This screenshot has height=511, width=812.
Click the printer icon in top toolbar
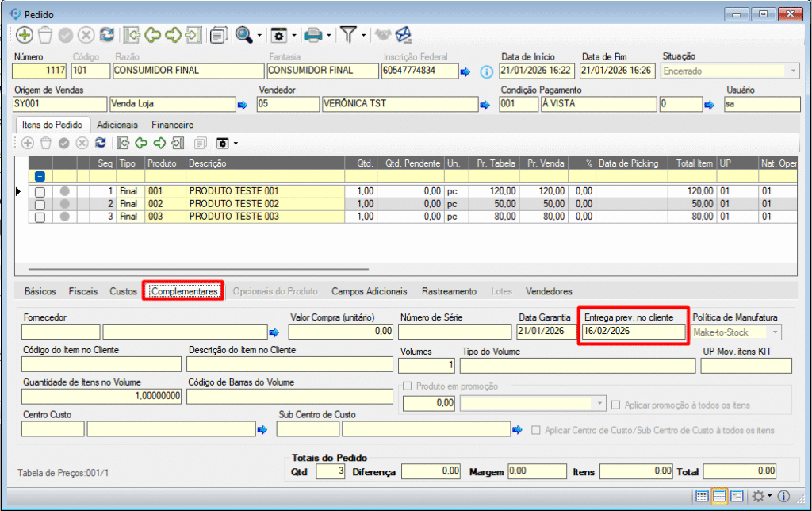click(314, 35)
